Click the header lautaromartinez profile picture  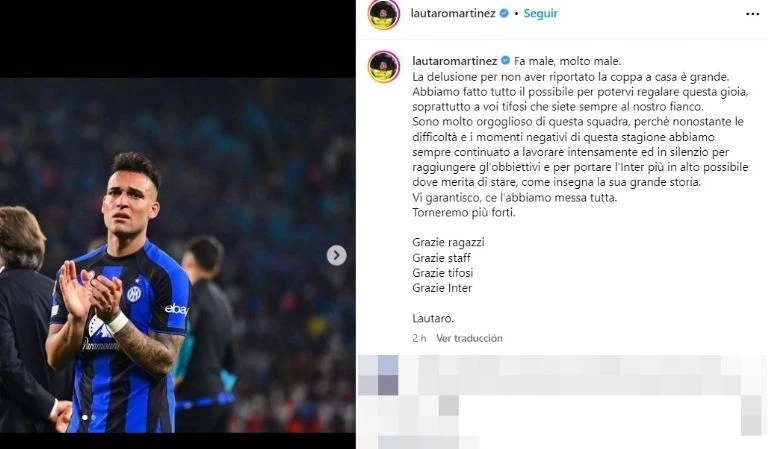(x=384, y=15)
